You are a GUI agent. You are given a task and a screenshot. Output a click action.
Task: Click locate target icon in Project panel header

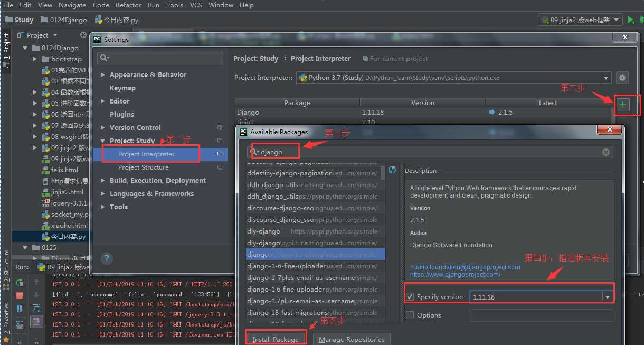tap(83, 35)
